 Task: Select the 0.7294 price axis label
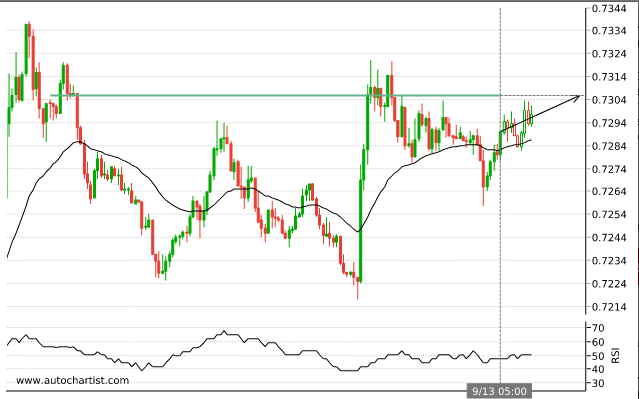coord(609,123)
